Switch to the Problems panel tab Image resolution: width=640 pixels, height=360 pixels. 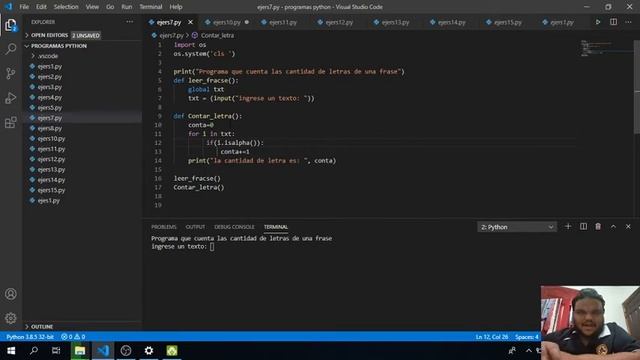point(164,227)
